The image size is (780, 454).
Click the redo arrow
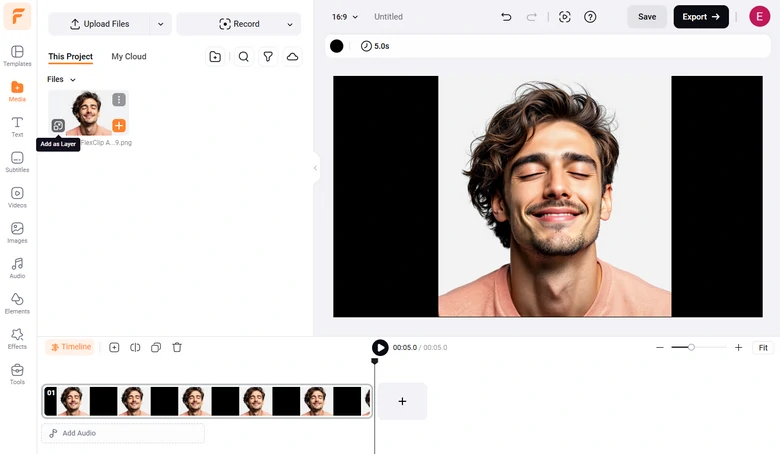point(532,17)
